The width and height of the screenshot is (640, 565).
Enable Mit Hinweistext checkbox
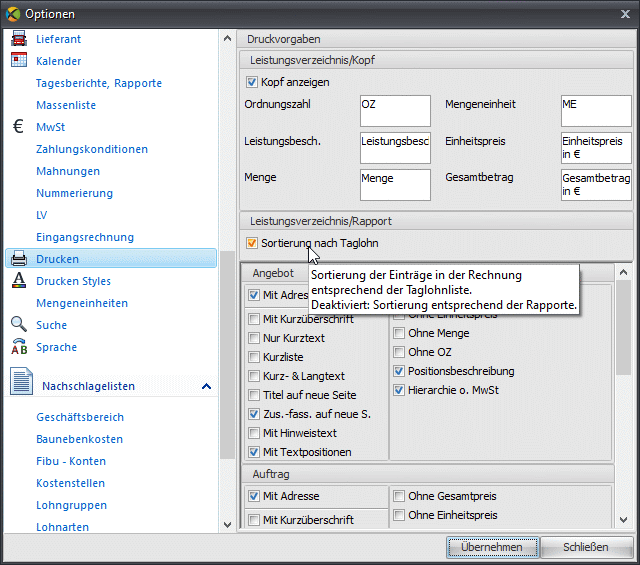(x=254, y=433)
